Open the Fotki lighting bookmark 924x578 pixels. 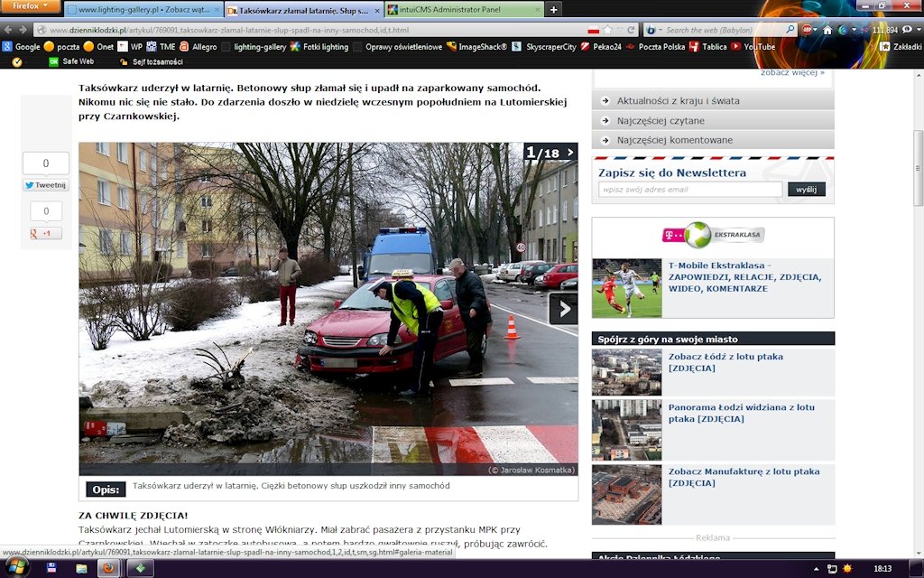pos(319,47)
